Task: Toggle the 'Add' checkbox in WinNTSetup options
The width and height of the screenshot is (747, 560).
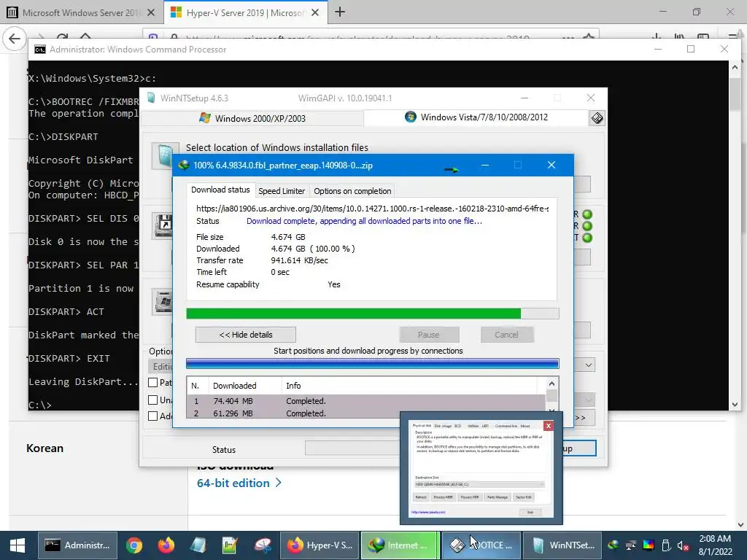Action: click(x=153, y=416)
